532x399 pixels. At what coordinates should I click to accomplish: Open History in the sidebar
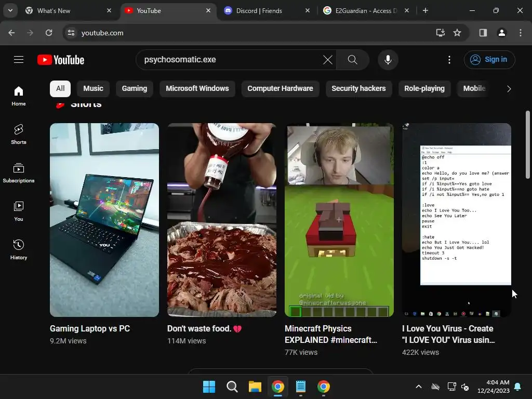click(19, 249)
